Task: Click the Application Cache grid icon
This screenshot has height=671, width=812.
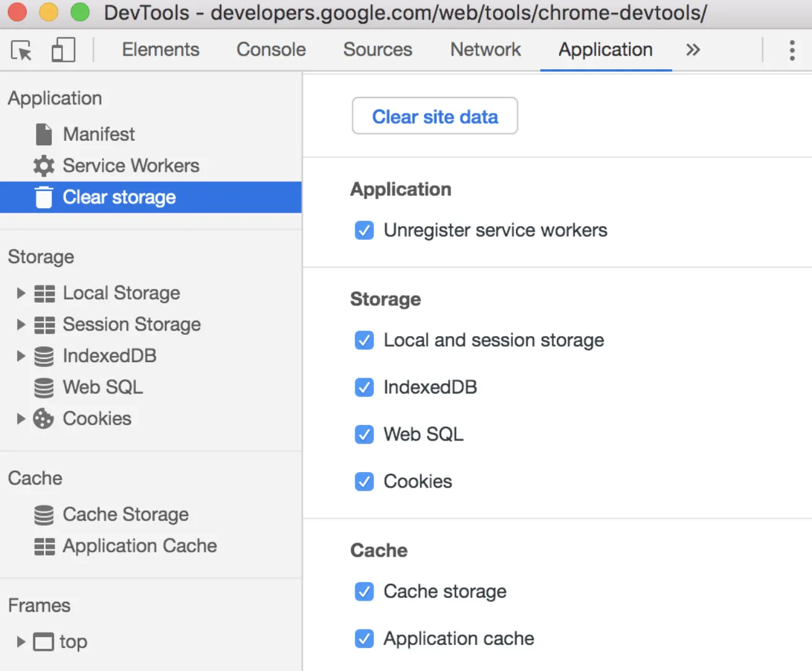Action: pyautogui.click(x=44, y=546)
